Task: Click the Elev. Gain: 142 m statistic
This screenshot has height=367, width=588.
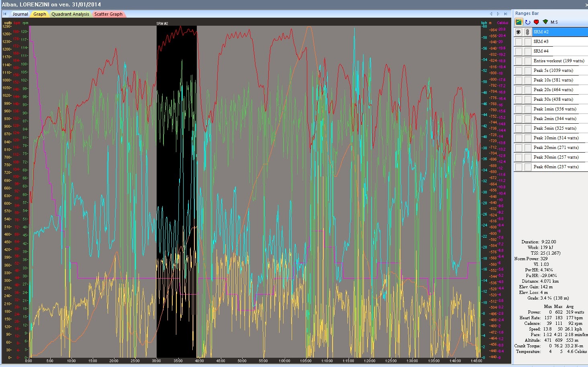Action: pos(536,287)
